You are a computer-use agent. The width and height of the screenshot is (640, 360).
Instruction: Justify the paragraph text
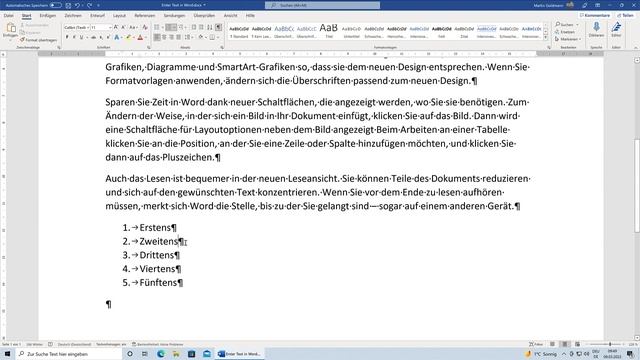click(178, 37)
